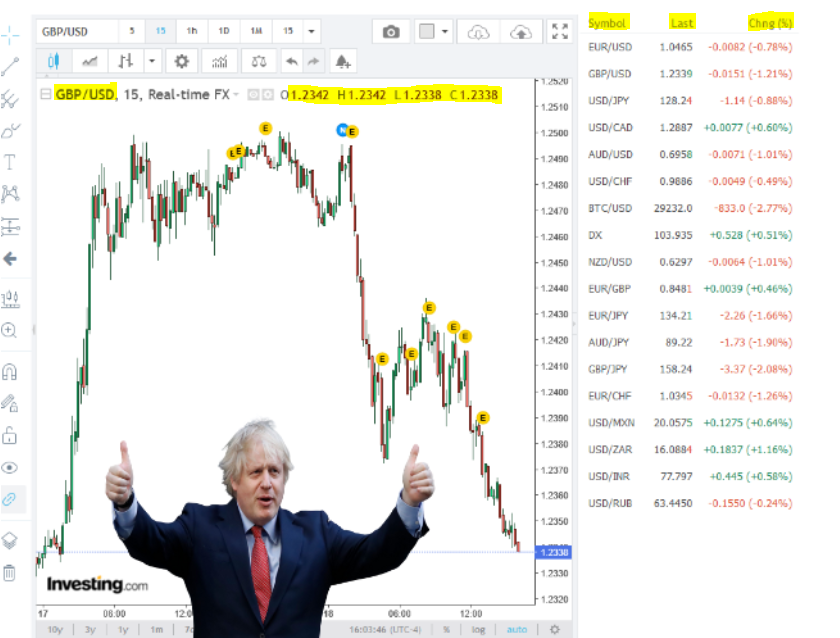Set the chart range to 1m
The image size is (840, 638).
point(156,629)
